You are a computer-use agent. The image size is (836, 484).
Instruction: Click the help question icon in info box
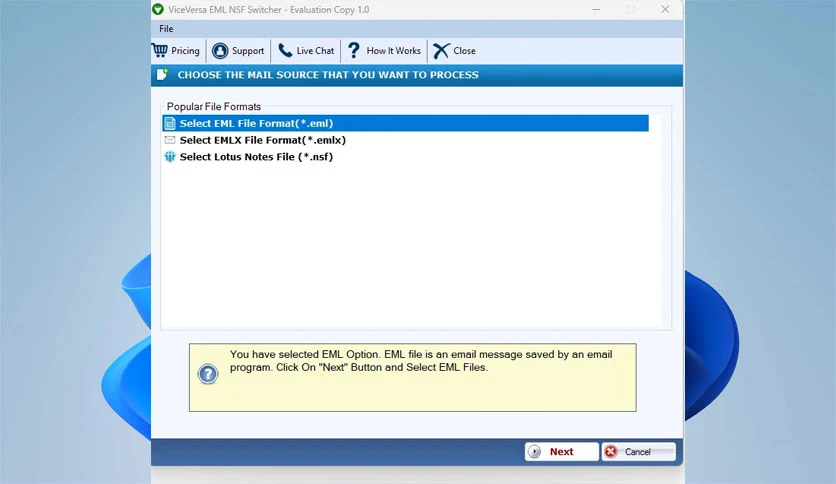208,374
